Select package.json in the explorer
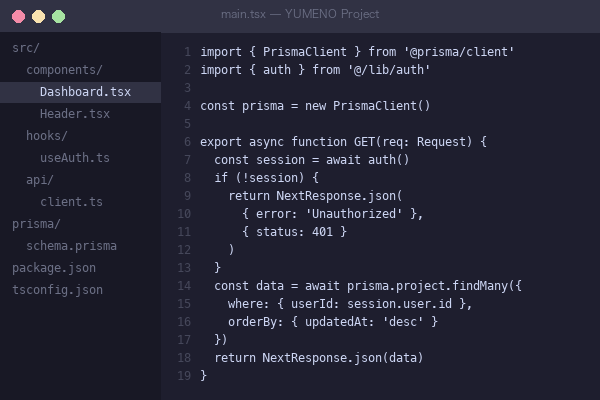The height and width of the screenshot is (400, 600). coord(54,268)
